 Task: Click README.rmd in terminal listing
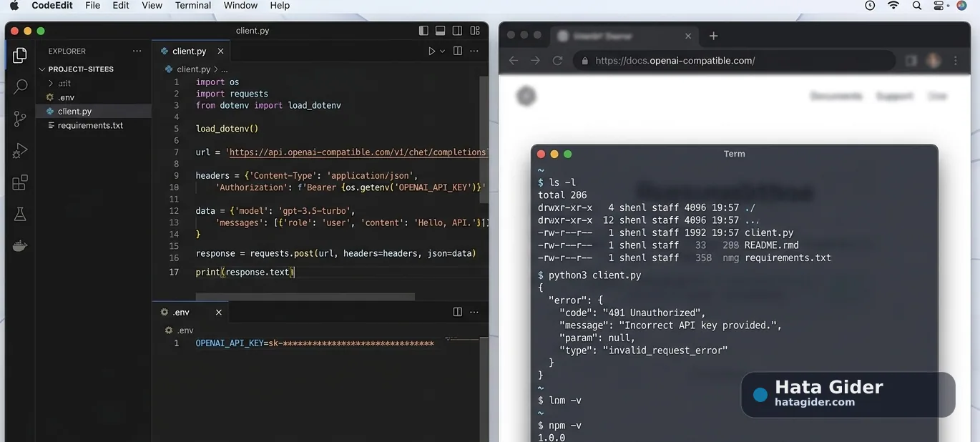[x=772, y=245]
